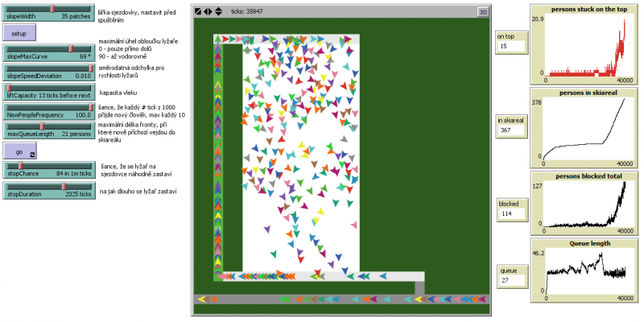
Task: Click the slopeSpeedDeviation slider
Action: click(x=47, y=72)
